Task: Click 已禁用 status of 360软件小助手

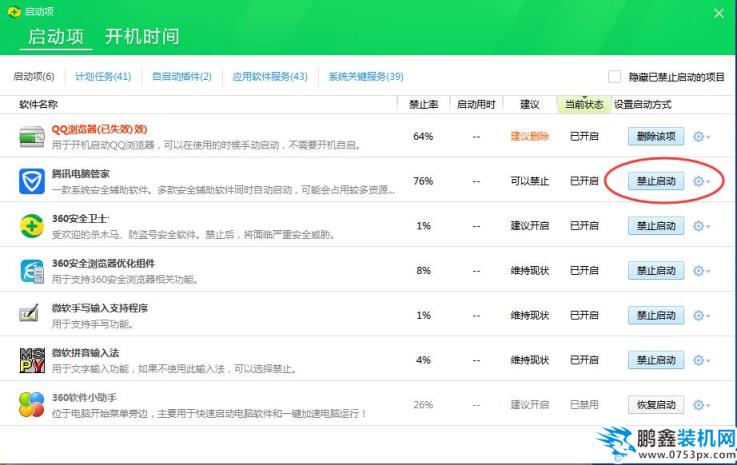Action: [584, 405]
